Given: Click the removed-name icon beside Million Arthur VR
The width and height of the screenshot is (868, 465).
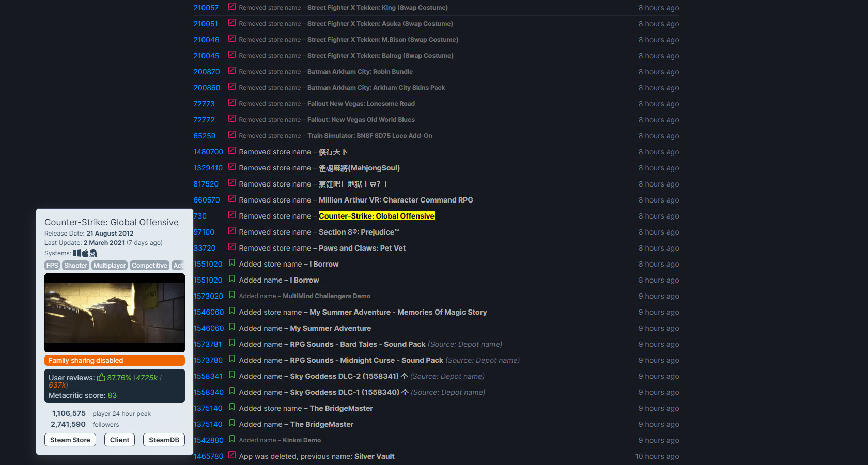Looking at the screenshot, I should pyautogui.click(x=232, y=199).
